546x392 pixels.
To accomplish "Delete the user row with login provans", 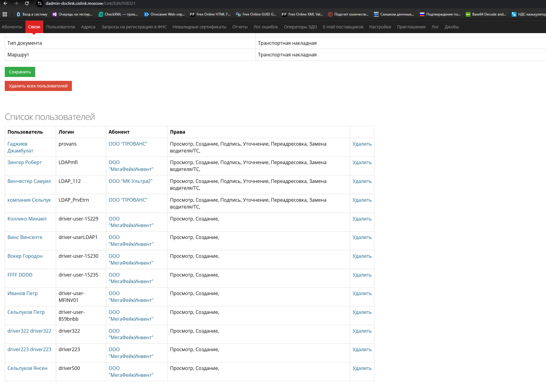I will pyautogui.click(x=362, y=144).
